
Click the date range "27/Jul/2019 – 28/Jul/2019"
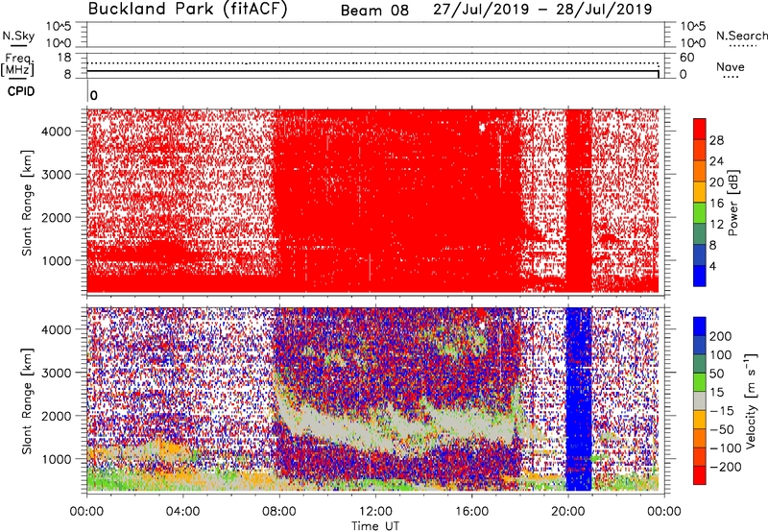(x=542, y=10)
